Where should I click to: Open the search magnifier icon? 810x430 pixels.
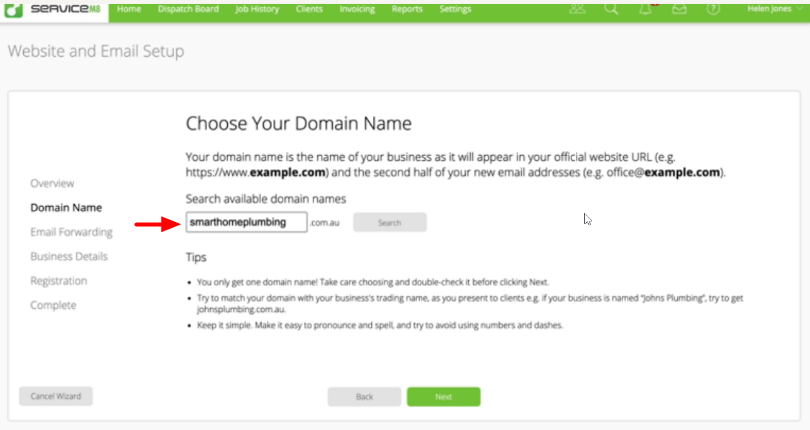611,9
